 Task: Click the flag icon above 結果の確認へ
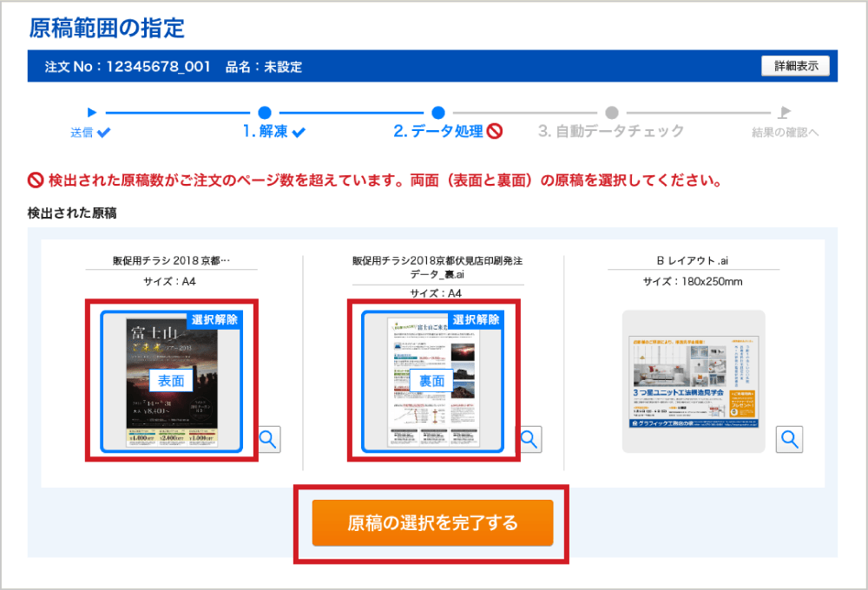[x=785, y=112]
